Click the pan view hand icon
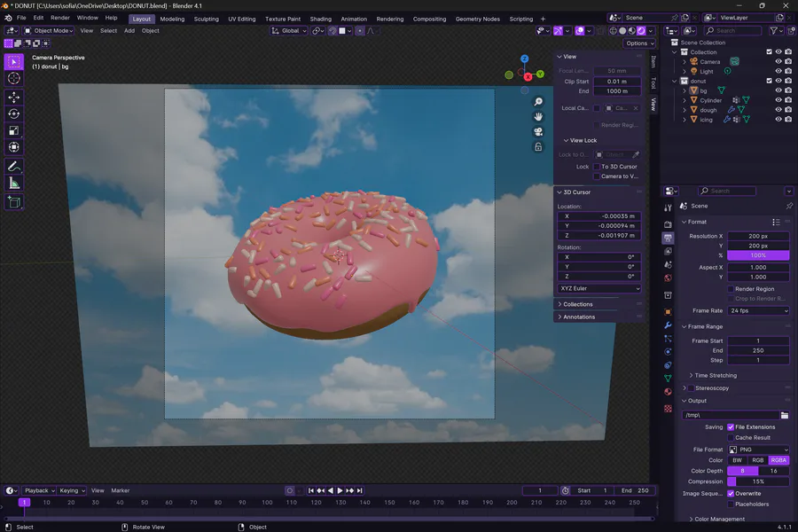 click(538, 116)
